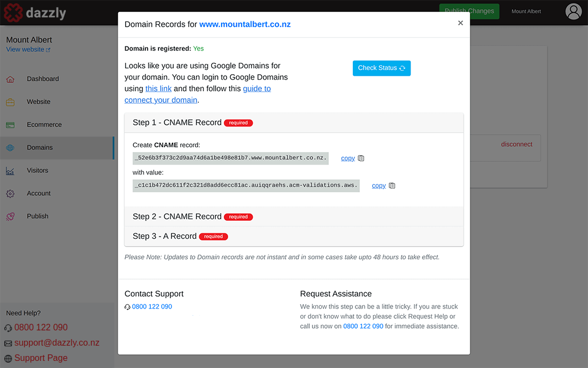Screen dimensions: 588x368
Task: Click the Account gear icon
Action: 10,194
